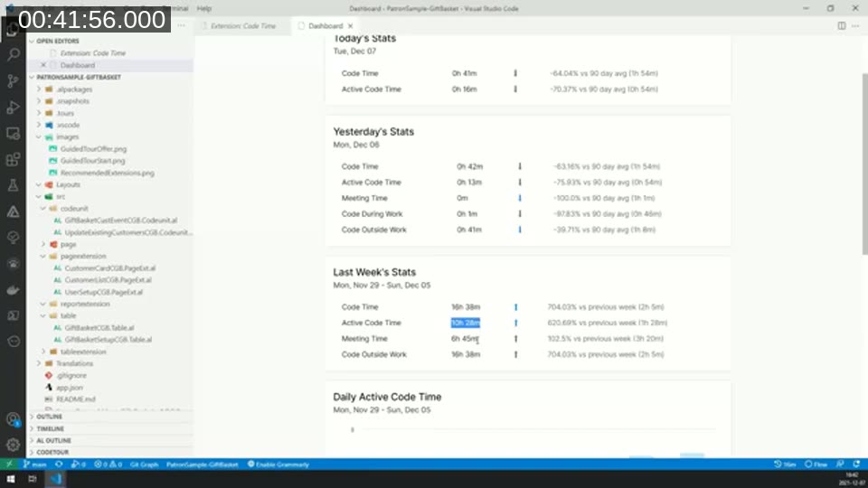Click the VS Code taskbar icon

(x=56, y=479)
